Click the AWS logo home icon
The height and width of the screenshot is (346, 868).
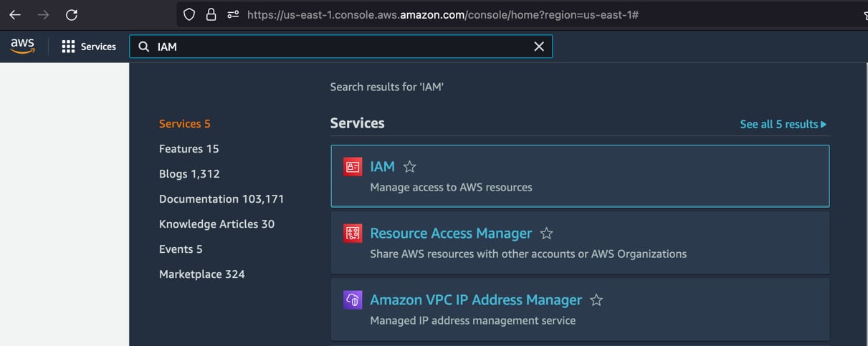pyautogui.click(x=23, y=47)
